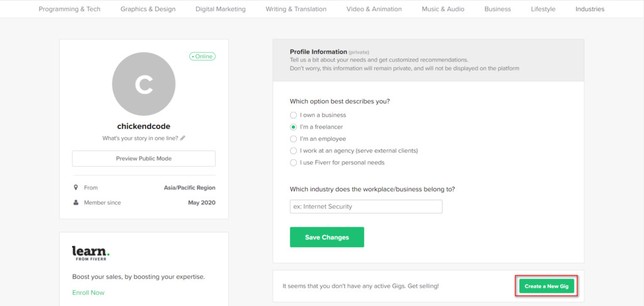This screenshot has width=644, height=306.
Task: Open the Industries category menu
Action: pos(590,9)
